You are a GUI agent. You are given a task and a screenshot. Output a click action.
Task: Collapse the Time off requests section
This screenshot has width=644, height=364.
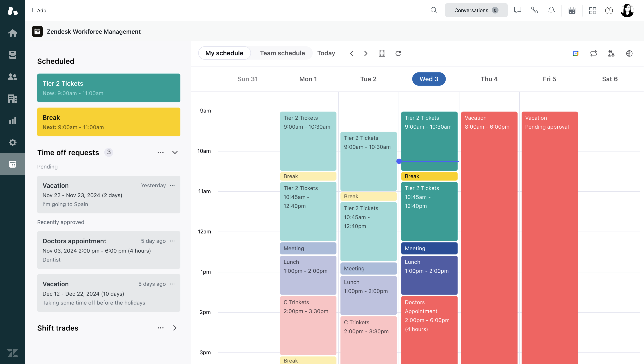175,152
